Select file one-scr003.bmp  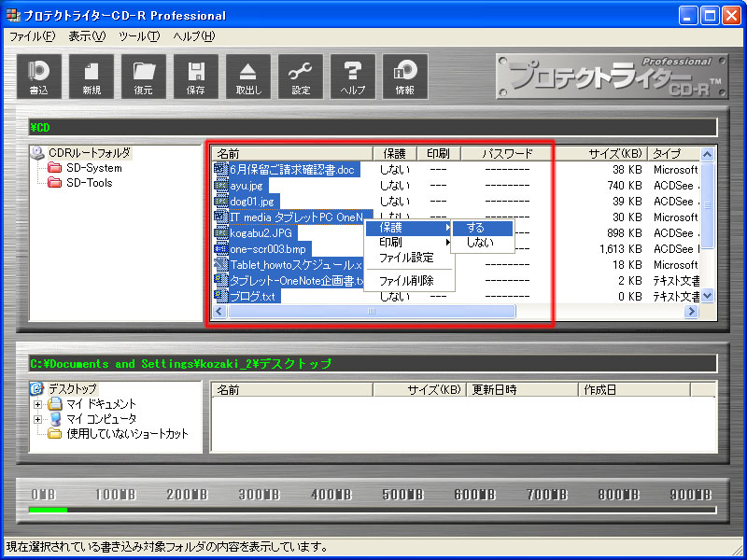tap(268, 249)
